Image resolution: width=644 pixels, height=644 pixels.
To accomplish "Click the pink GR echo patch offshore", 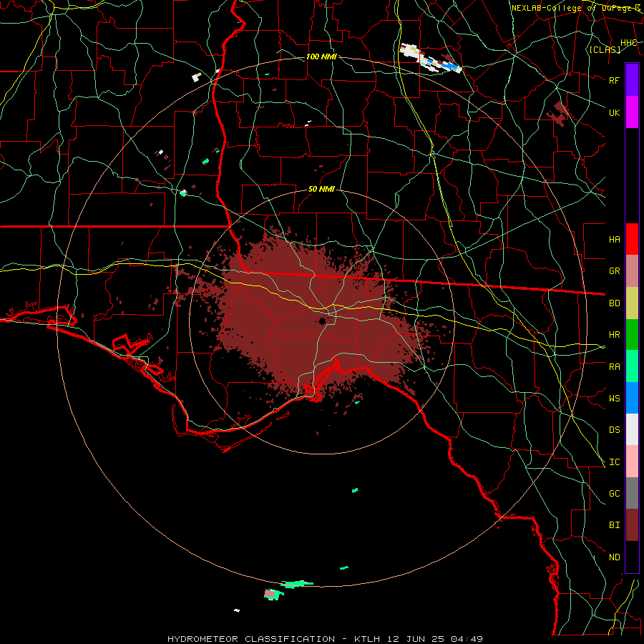I will pyautogui.click(x=270, y=593).
